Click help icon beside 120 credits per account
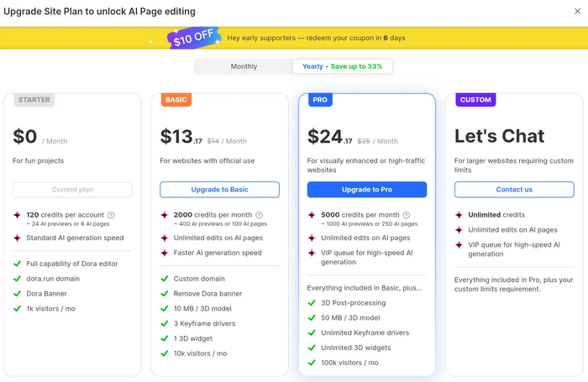Screen dimensions: 588x382 111,215
